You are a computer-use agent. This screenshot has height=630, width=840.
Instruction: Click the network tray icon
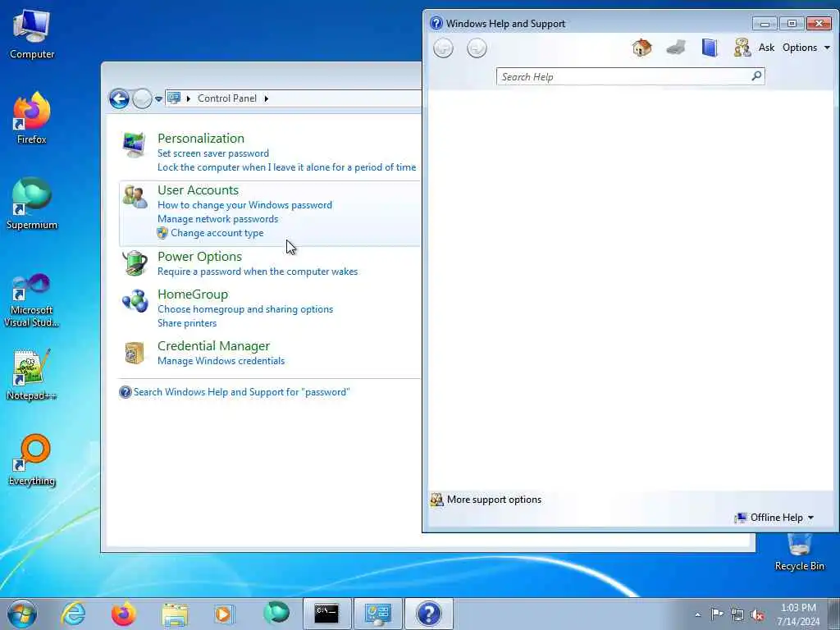(737, 614)
